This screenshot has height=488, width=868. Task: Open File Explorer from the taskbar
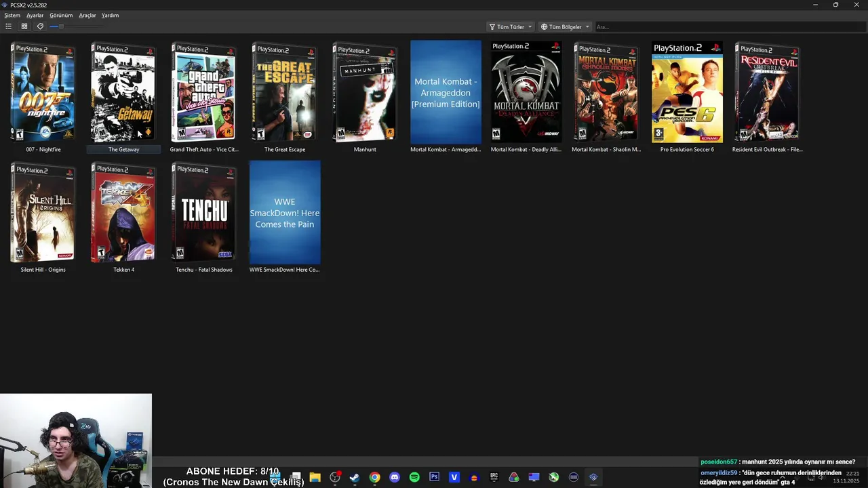pyautogui.click(x=315, y=477)
